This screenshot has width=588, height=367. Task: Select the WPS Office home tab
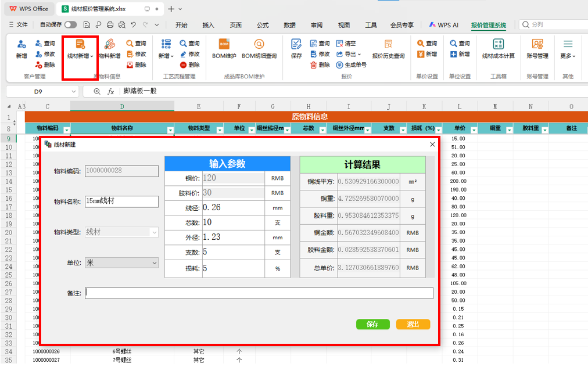29,9
